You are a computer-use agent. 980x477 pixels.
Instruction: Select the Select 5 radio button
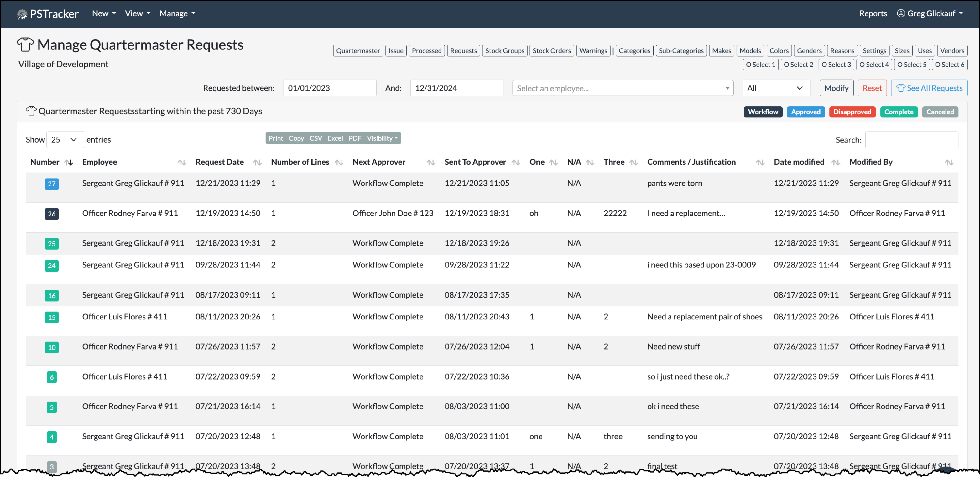pyautogui.click(x=900, y=65)
